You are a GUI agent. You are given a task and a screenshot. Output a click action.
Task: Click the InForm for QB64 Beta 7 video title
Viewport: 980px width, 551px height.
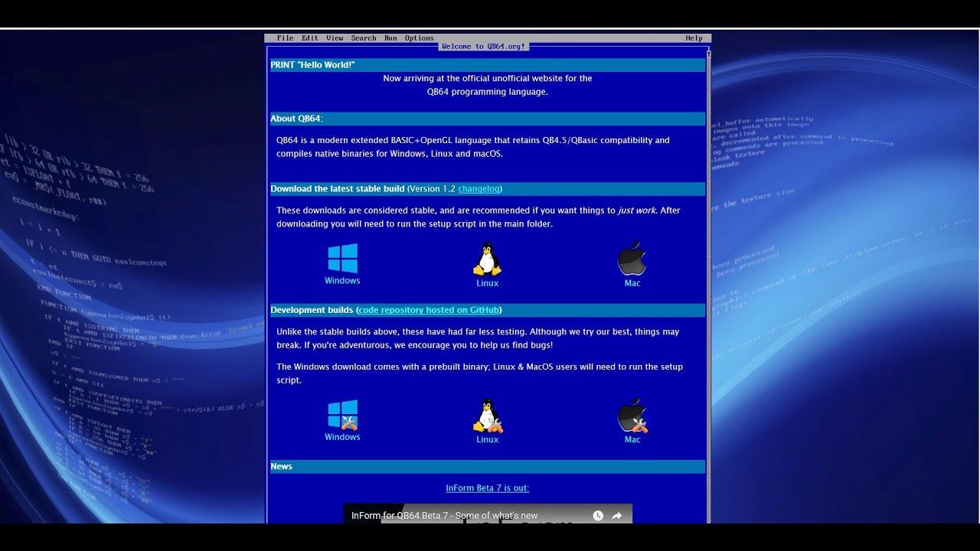pos(445,516)
